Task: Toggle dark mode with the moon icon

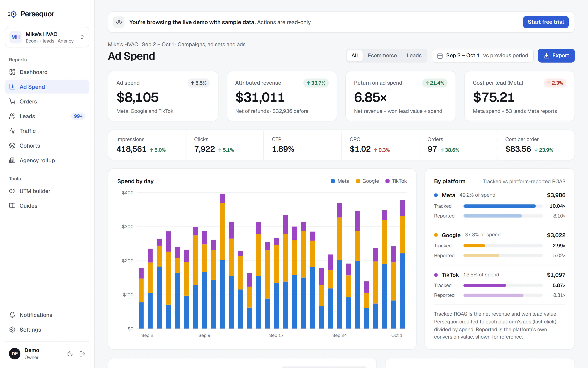Action: (x=70, y=354)
